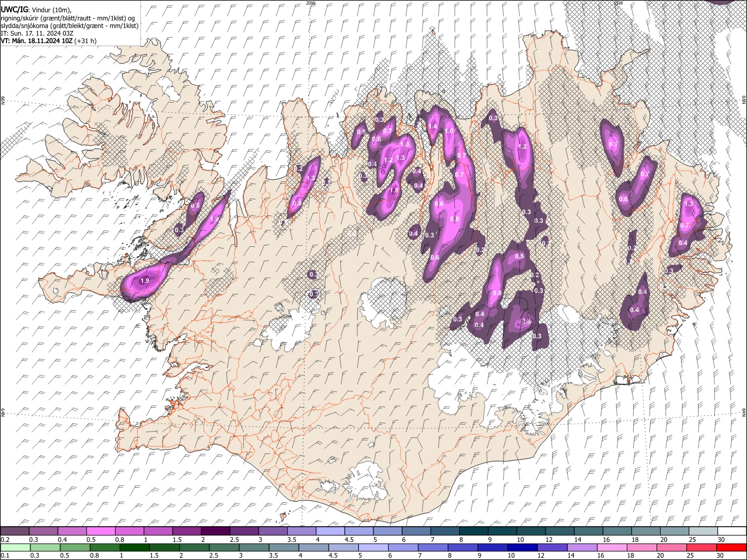Click the dark teal 8 snow legend swatch

point(473,531)
